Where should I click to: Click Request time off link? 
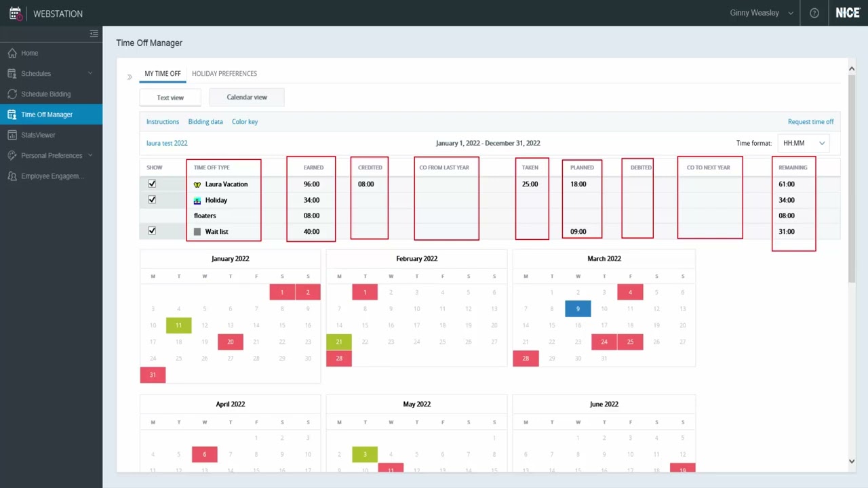[x=811, y=122]
